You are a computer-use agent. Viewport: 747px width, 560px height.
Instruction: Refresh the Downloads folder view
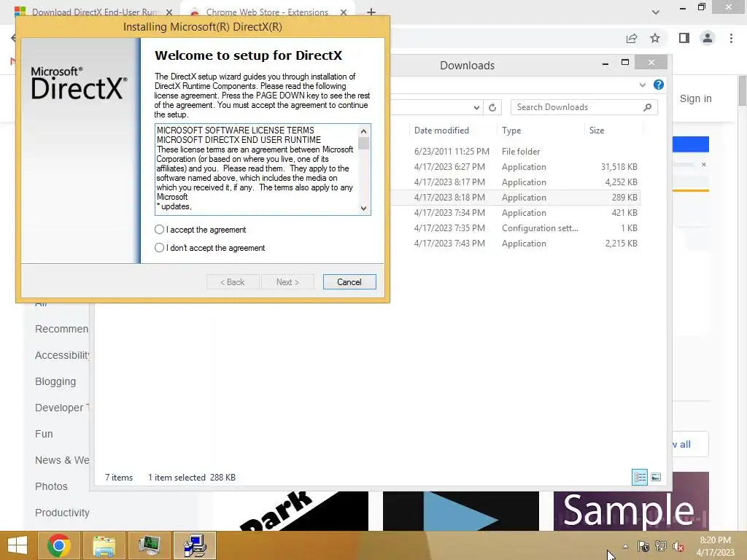[492, 107]
